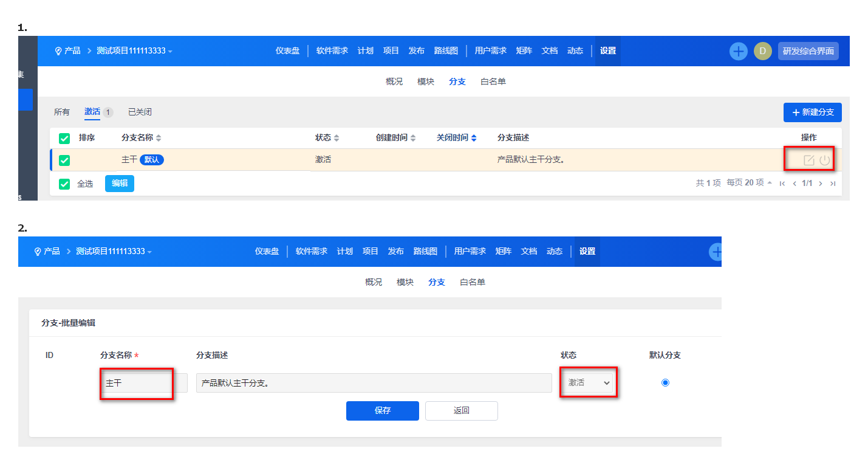Go to the last page of the branch list
Image resolution: width=868 pixels, height=465 pixels.
tap(833, 184)
